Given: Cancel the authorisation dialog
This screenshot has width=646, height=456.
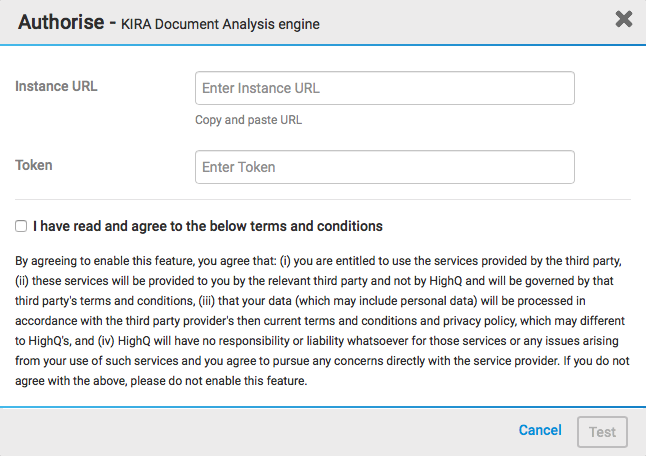Looking at the screenshot, I should 540,430.
